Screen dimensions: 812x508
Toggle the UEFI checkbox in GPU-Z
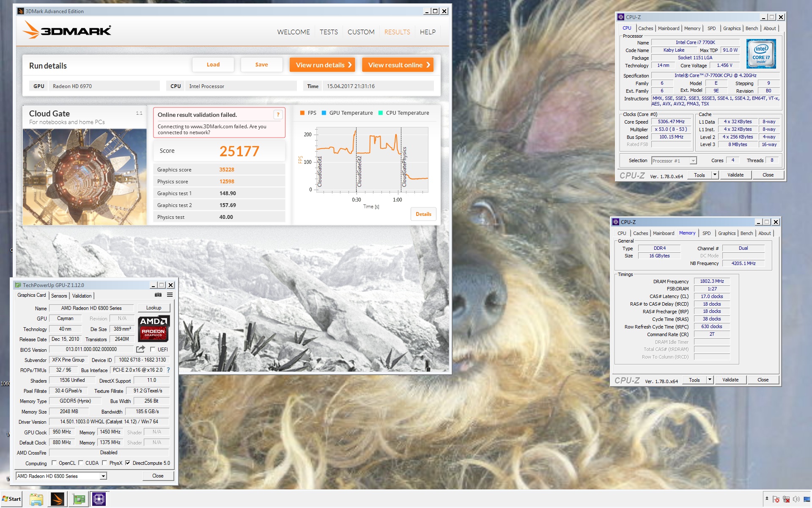153,349
